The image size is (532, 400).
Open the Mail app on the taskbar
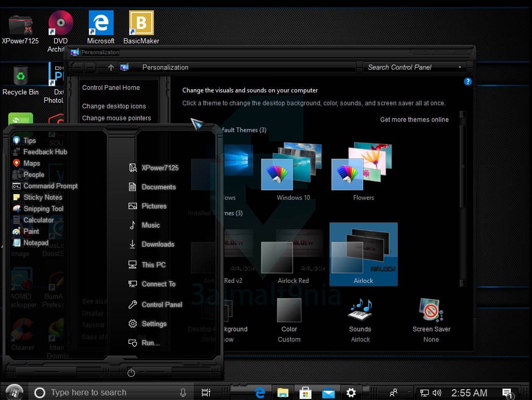point(328,393)
